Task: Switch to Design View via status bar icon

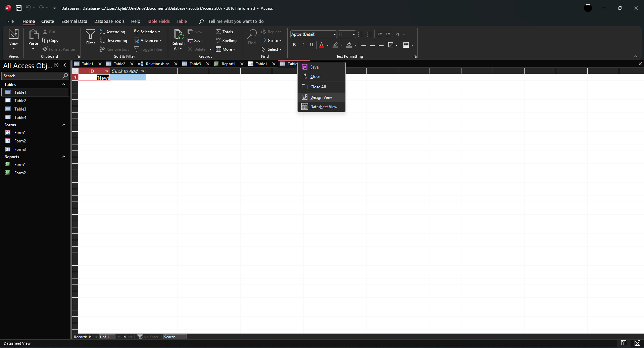Action: [637, 343]
